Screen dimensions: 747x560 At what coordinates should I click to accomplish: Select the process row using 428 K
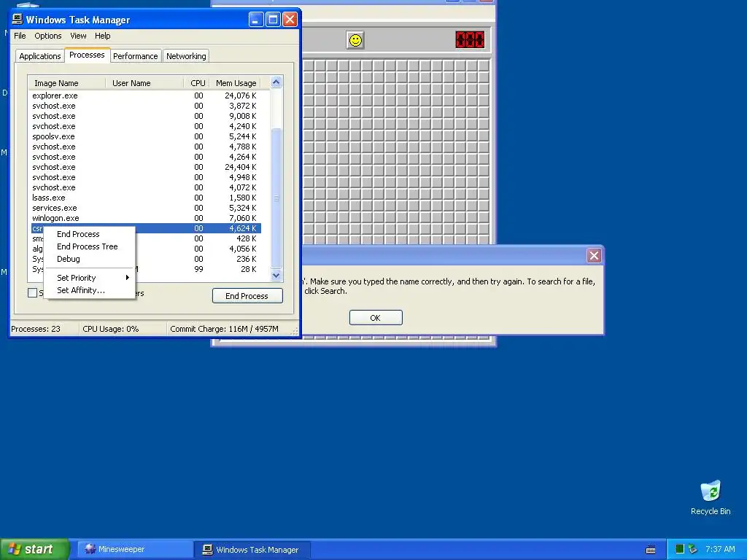point(146,238)
